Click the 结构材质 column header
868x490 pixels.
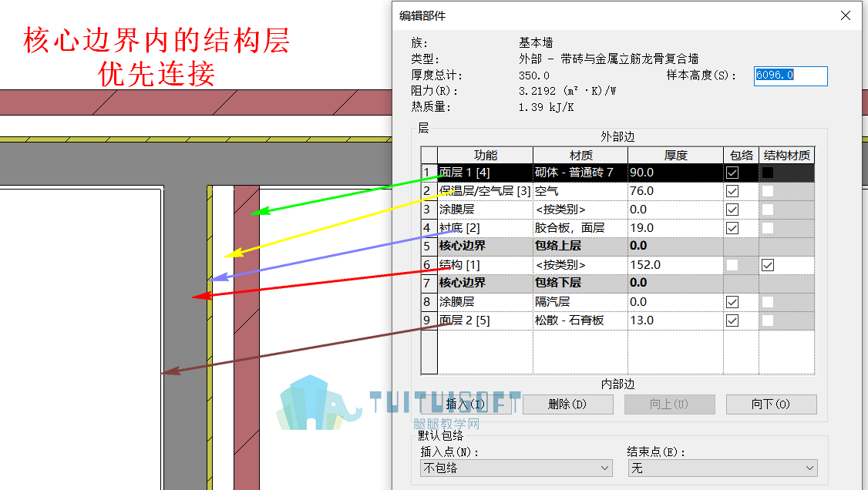(x=786, y=156)
